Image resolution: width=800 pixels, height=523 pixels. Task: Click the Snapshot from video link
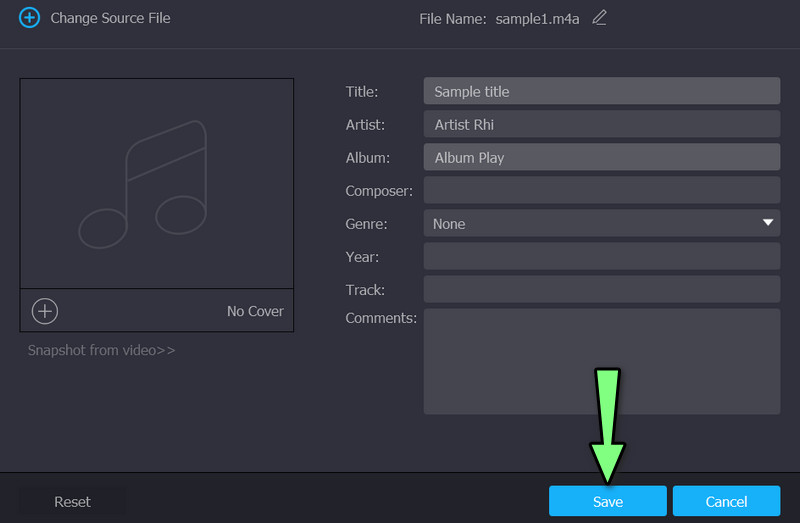click(101, 351)
